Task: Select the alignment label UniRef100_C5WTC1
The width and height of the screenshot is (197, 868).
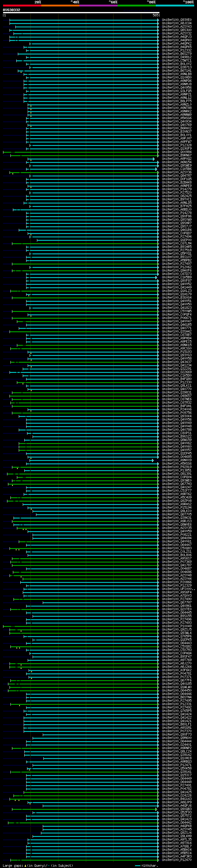Action: click(x=177, y=60)
